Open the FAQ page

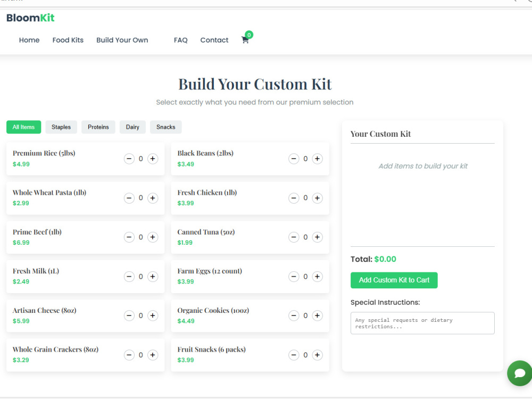point(180,40)
